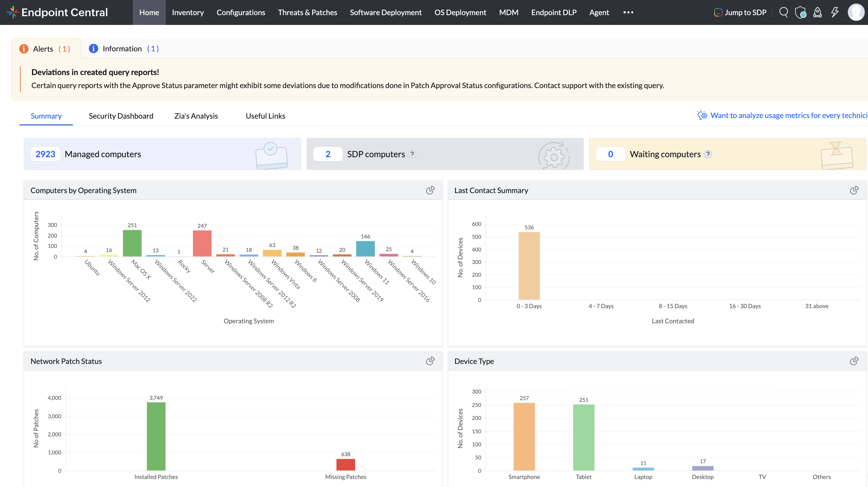The image size is (868, 487).
Task: Open the Endpoint DLP menu
Action: pyautogui.click(x=554, y=12)
